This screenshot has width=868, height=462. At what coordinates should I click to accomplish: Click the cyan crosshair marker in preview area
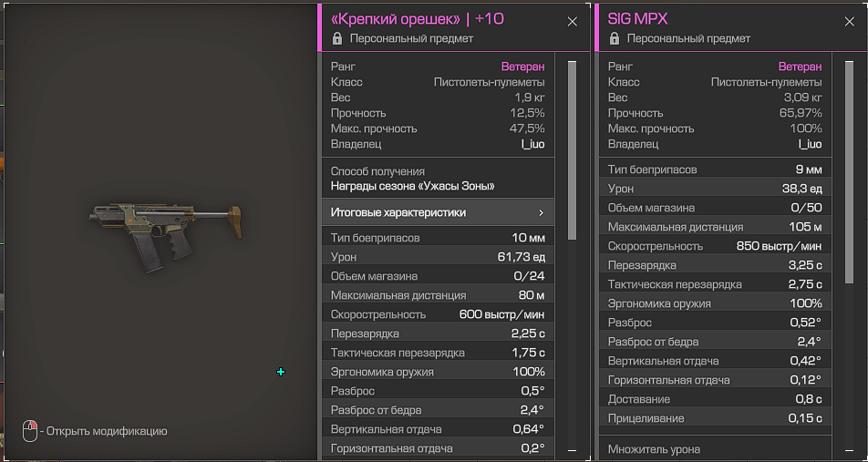281,372
